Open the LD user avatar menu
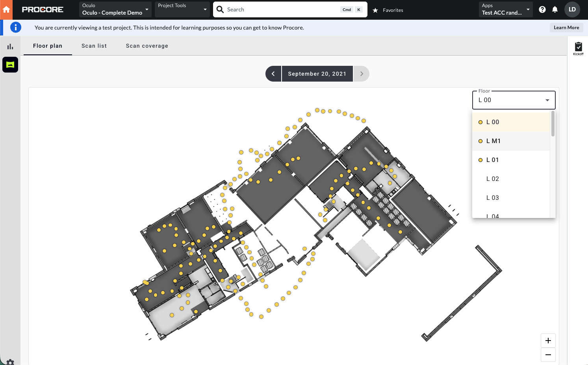The image size is (588, 365). click(x=572, y=9)
